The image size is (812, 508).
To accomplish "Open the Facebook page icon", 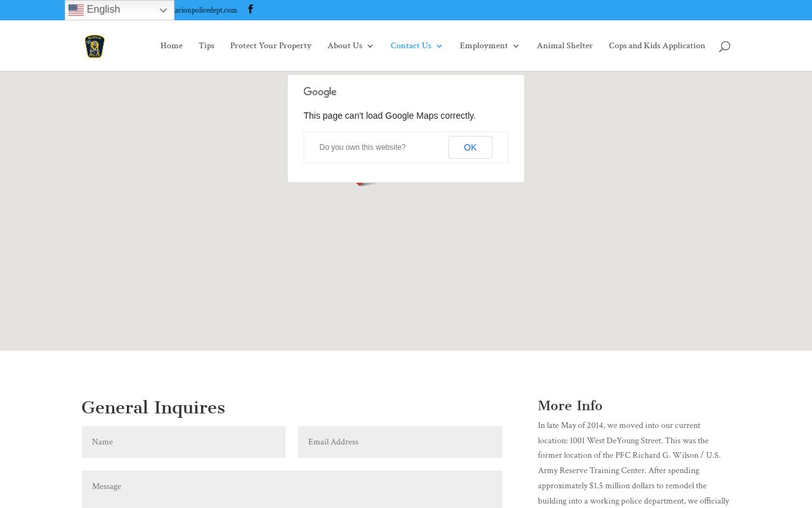I will point(251,9).
